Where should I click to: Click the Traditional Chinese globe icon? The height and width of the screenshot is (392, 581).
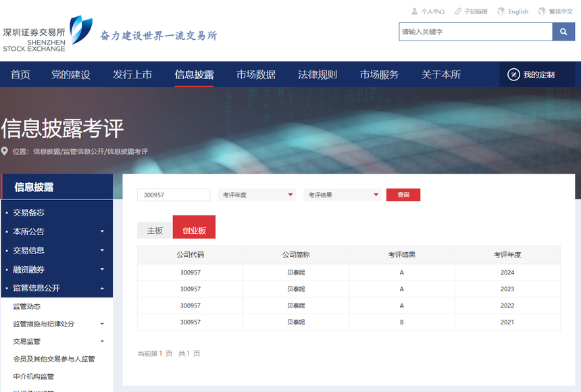pos(542,11)
